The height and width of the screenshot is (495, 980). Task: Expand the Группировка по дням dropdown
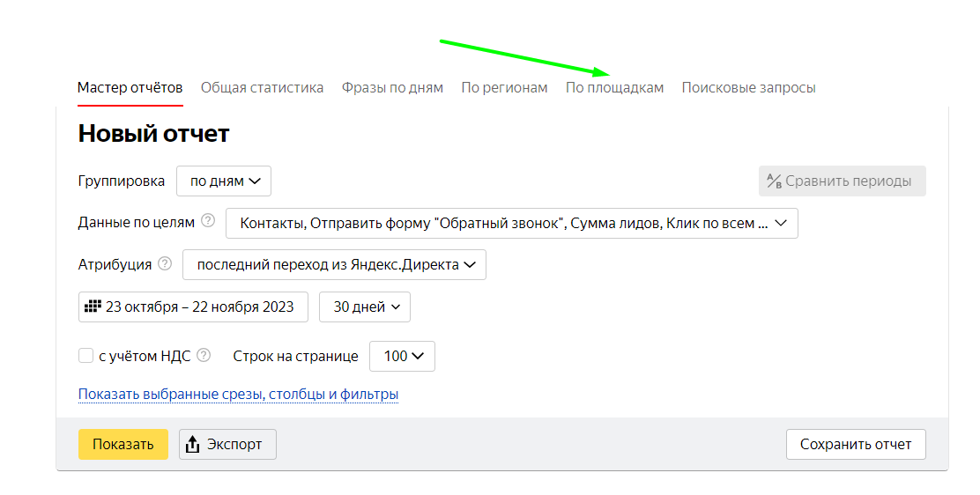(x=224, y=181)
